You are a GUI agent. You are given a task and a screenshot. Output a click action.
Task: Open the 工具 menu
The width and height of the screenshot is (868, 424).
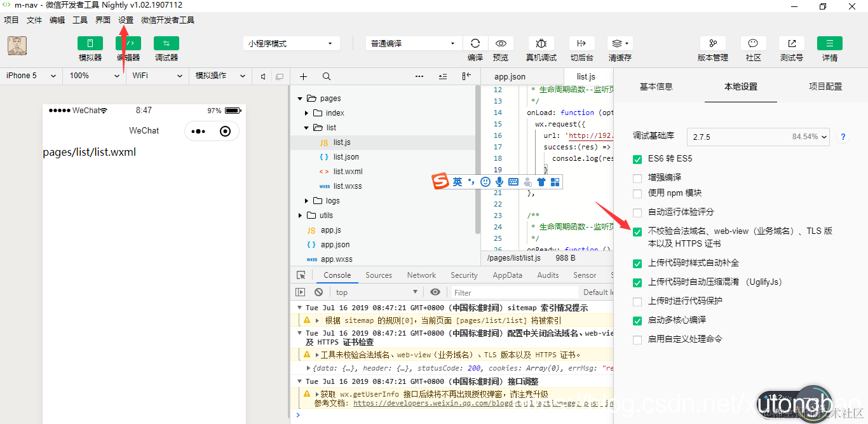click(80, 20)
